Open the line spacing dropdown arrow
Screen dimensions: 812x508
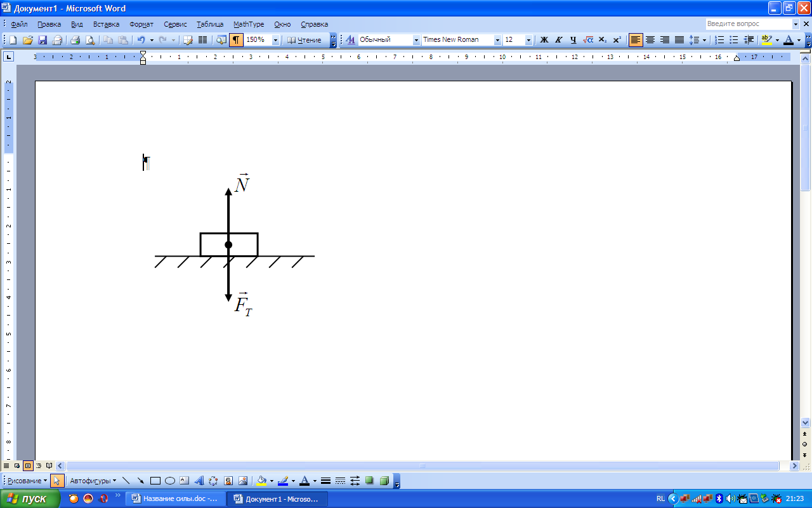[x=704, y=40]
